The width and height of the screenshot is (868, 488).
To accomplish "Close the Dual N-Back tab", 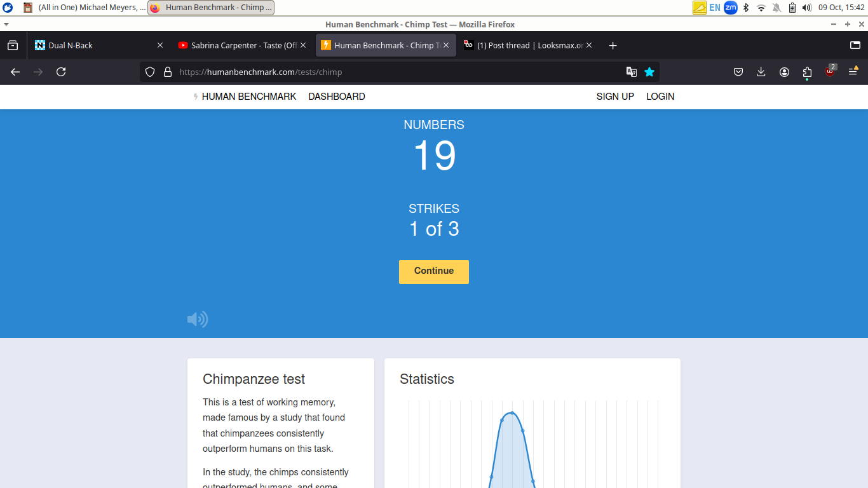I will pyautogui.click(x=160, y=45).
